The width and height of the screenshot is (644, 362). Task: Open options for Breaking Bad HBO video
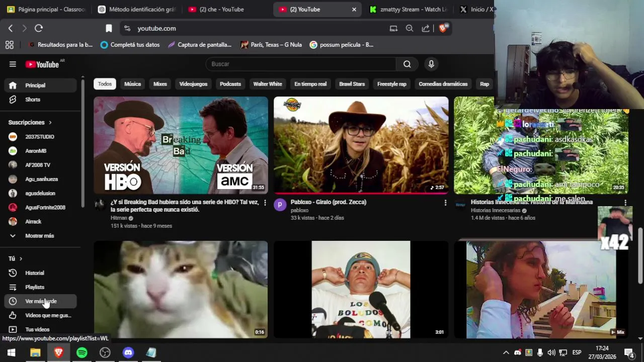click(x=265, y=203)
